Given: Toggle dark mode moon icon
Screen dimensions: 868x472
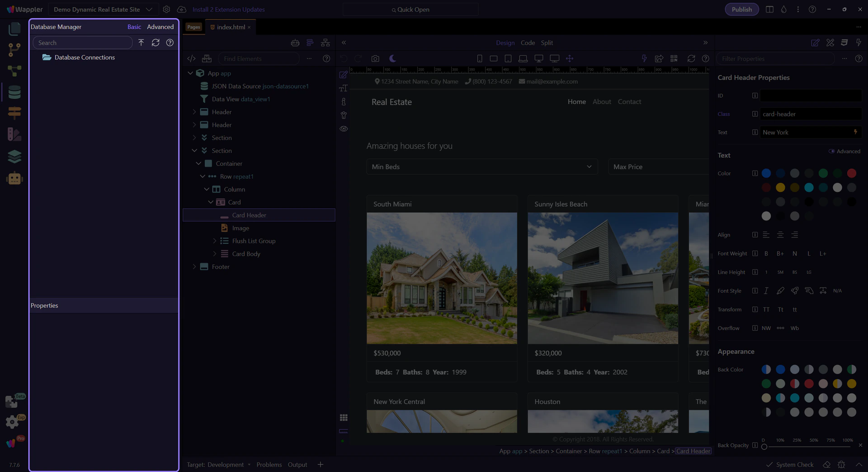Looking at the screenshot, I should pos(392,58).
